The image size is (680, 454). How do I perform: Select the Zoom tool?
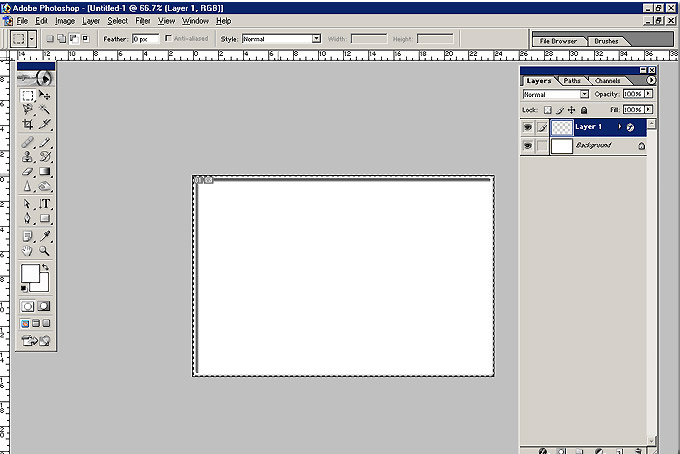(45, 251)
